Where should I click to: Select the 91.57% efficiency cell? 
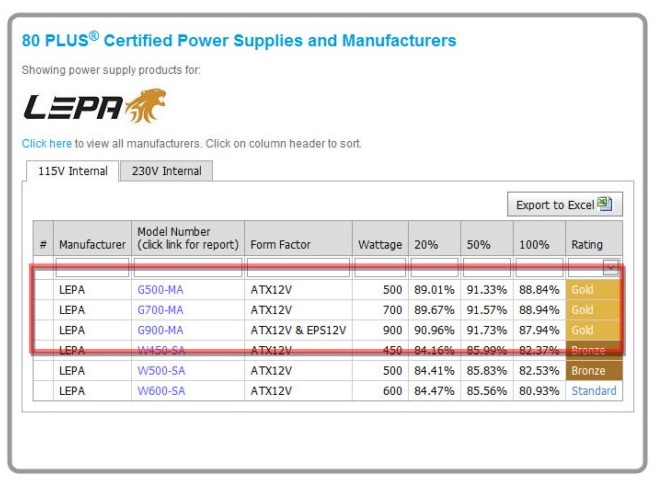(x=487, y=310)
